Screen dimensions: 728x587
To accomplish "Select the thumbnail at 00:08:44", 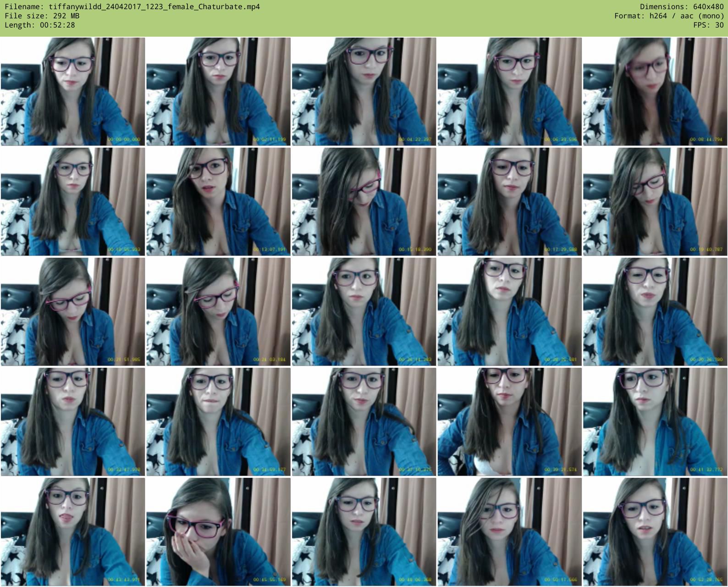I will 655,92.
